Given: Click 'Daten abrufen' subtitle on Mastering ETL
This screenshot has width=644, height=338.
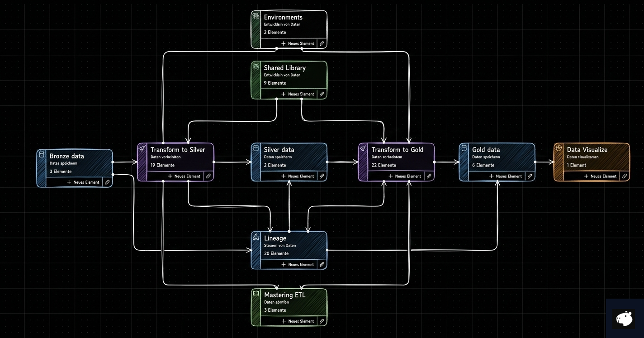Looking at the screenshot, I should pyautogui.click(x=276, y=302).
